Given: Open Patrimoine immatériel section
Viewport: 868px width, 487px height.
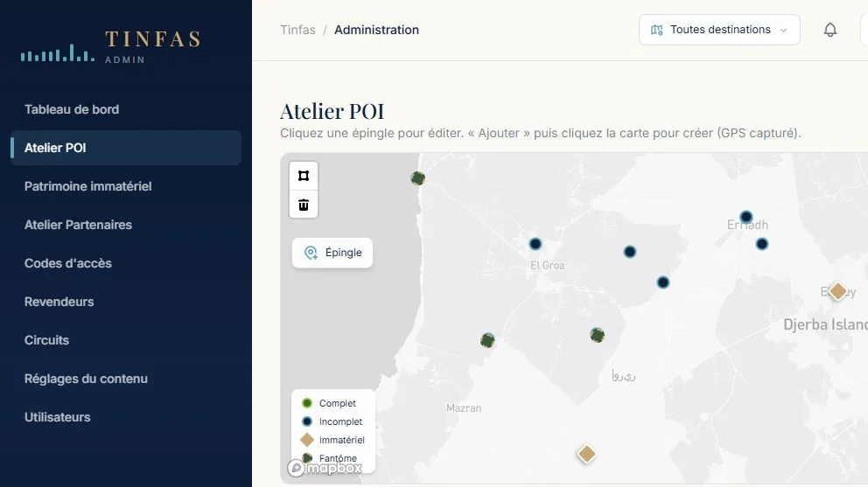Looking at the screenshot, I should [126, 186].
